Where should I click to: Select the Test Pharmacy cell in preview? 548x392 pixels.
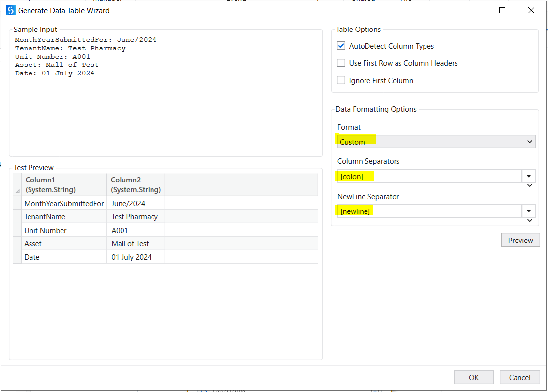[135, 217]
